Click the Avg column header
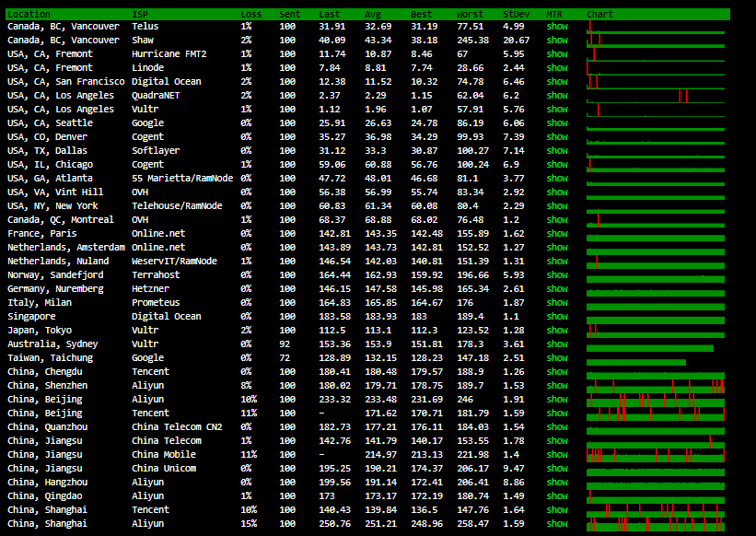This screenshot has height=536, width=756. (373, 15)
